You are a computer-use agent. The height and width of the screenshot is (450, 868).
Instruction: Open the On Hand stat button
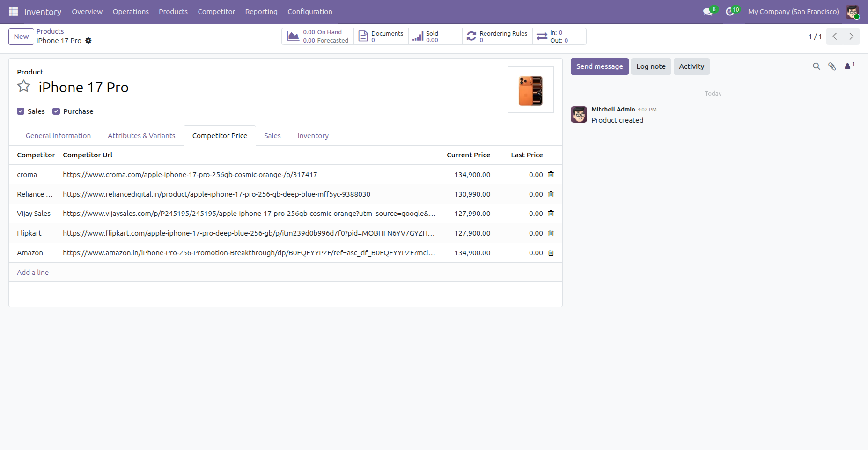pos(318,37)
